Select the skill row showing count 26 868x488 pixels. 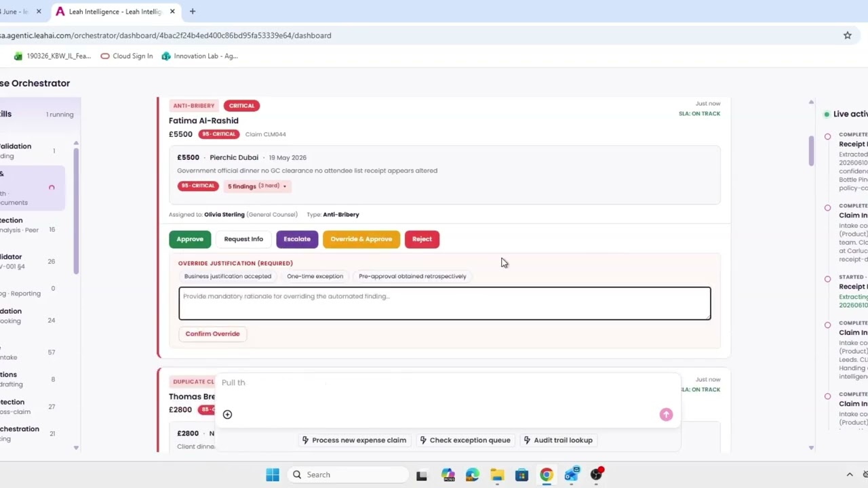[33, 262]
